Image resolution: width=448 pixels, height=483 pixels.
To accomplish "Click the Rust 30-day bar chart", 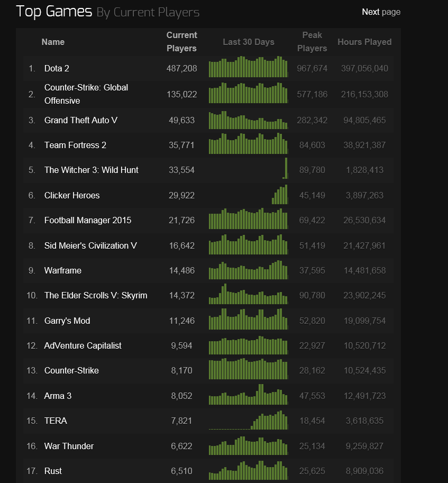I will coord(248,470).
